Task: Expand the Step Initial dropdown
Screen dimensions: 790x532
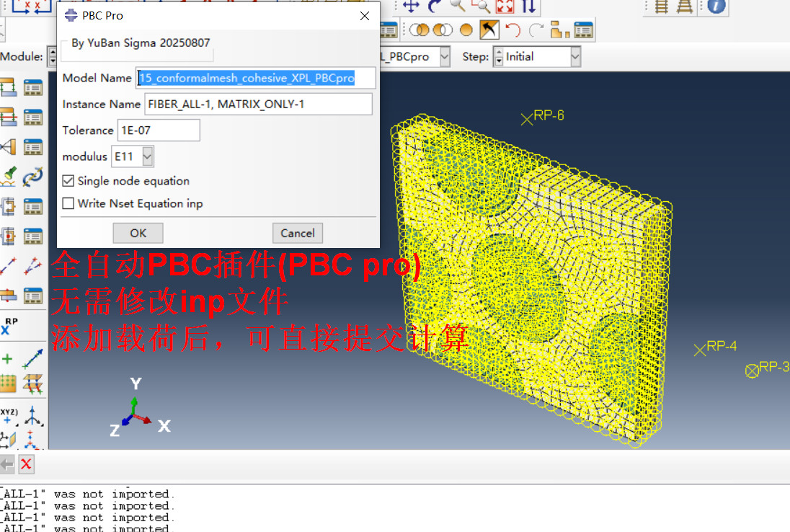Action: pos(574,56)
